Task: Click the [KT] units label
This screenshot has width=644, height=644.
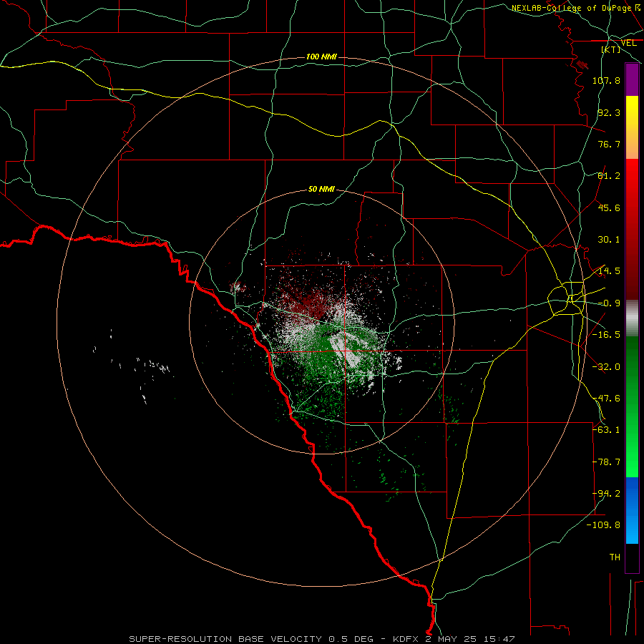Action: click(x=611, y=49)
